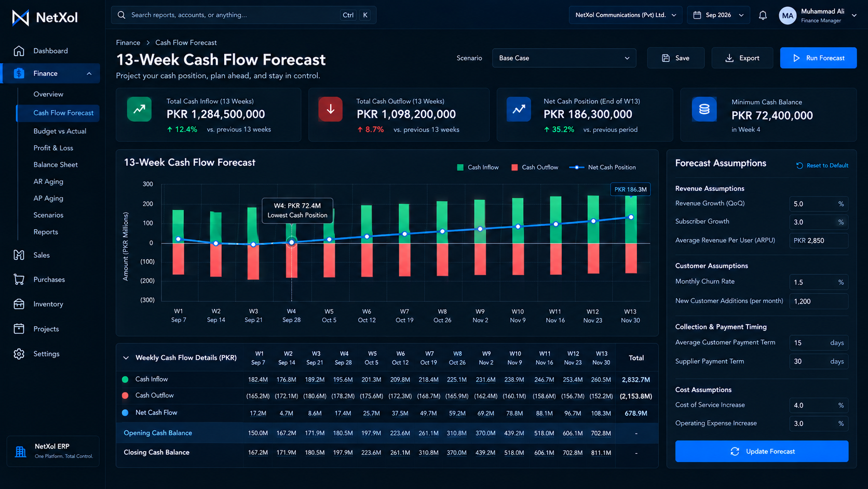Click Update Forecast button

[762, 452]
